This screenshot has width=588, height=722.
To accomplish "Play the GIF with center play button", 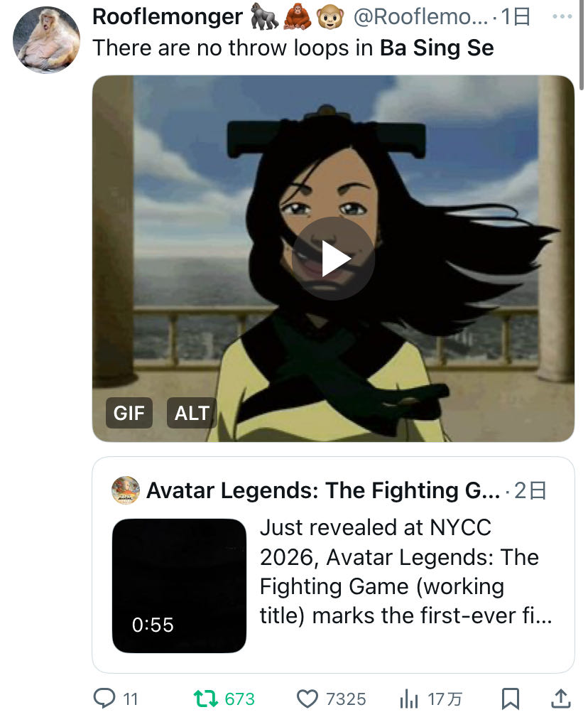I will [333, 259].
